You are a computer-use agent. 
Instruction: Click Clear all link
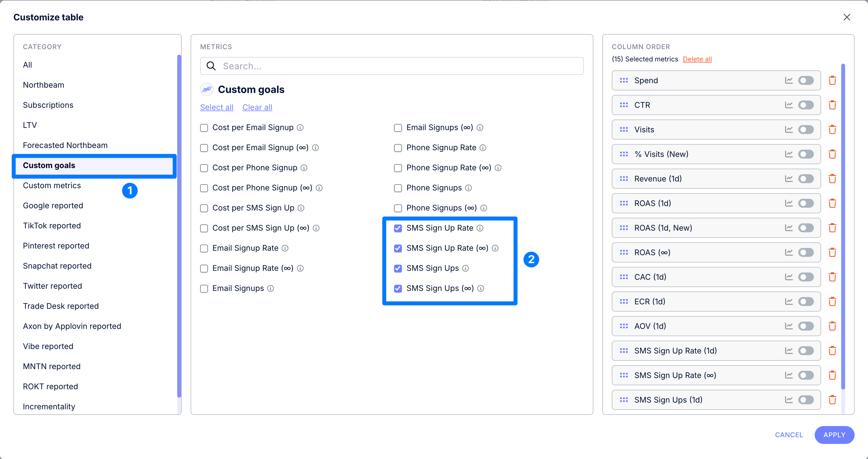[257, 107]
